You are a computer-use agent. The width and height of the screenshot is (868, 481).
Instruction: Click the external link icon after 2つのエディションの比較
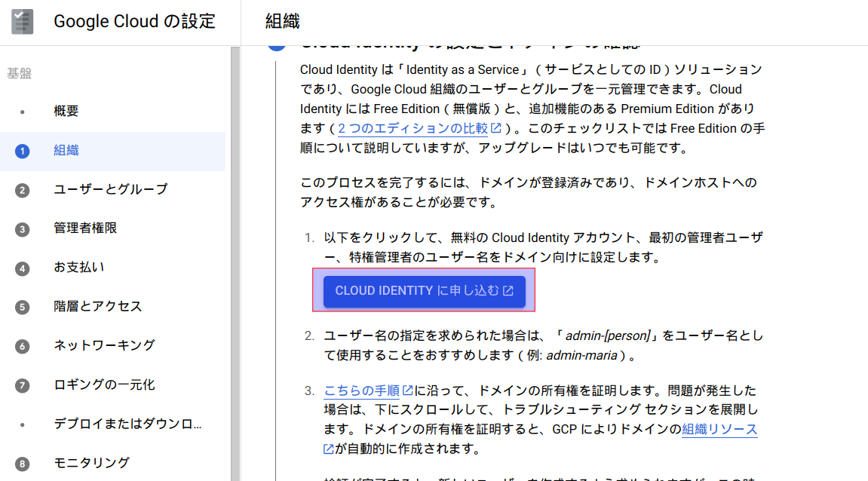click(x=495, y=127)
